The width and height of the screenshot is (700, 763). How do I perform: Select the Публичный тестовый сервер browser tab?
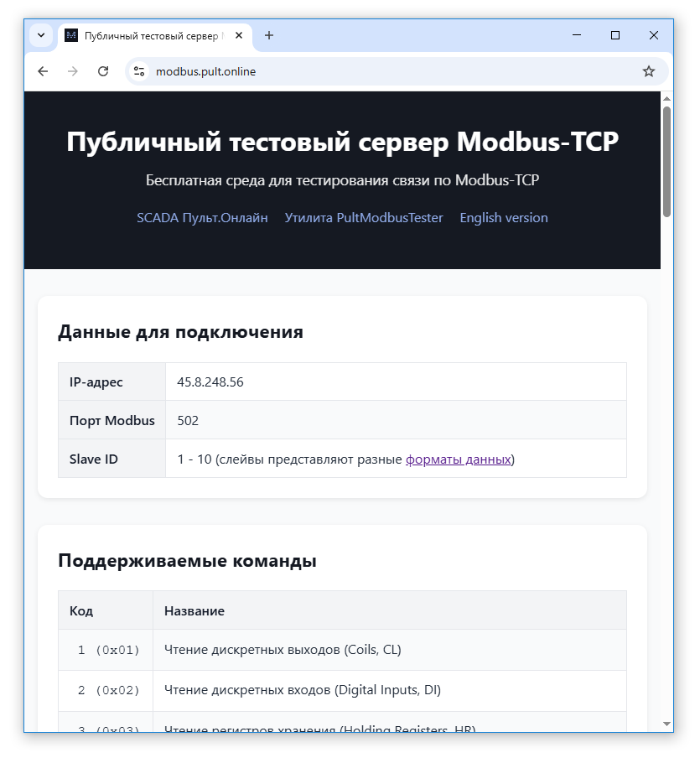(151, 35)
